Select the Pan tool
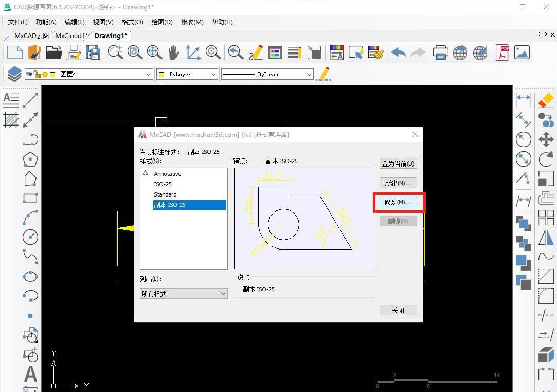557x392 pixels. point(173,52)
